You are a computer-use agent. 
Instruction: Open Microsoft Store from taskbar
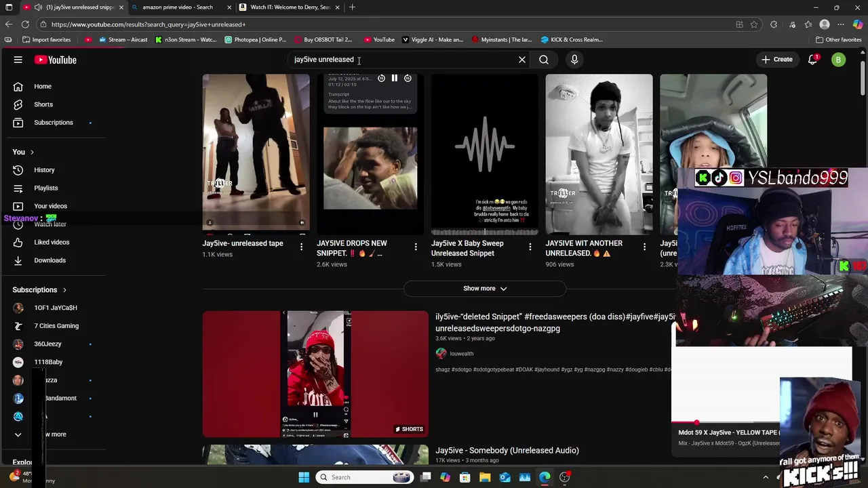pos(465,477)
